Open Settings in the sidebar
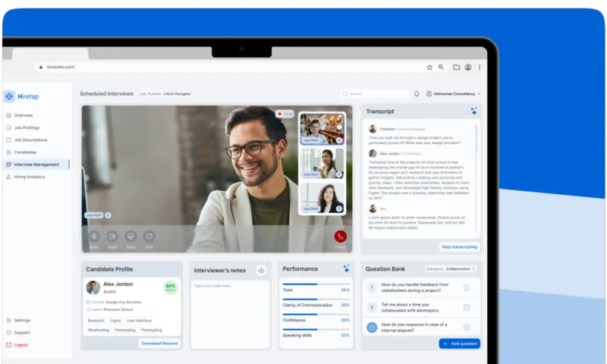 18,320
